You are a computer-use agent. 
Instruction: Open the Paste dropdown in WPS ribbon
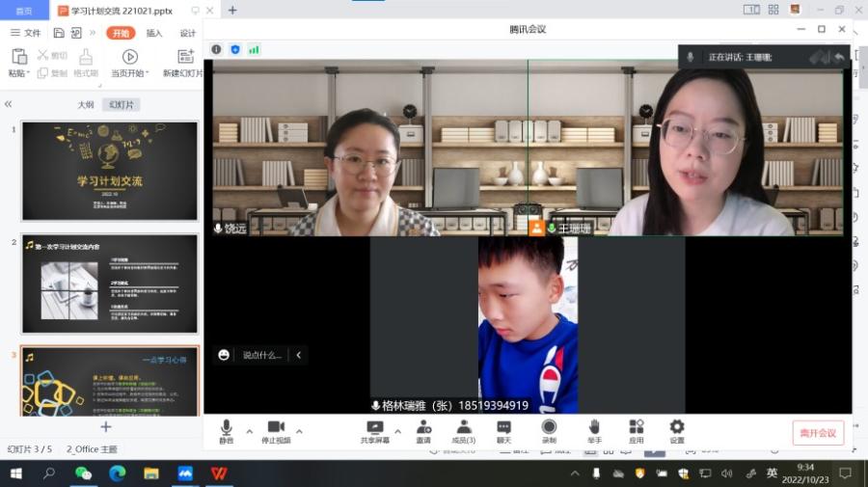tap(21, 73)
